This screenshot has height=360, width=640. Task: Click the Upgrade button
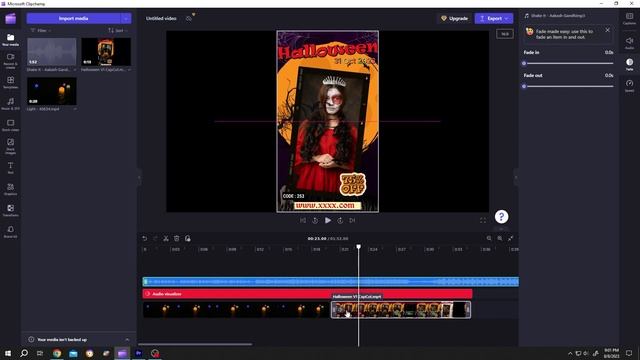[x=454, y=18]
